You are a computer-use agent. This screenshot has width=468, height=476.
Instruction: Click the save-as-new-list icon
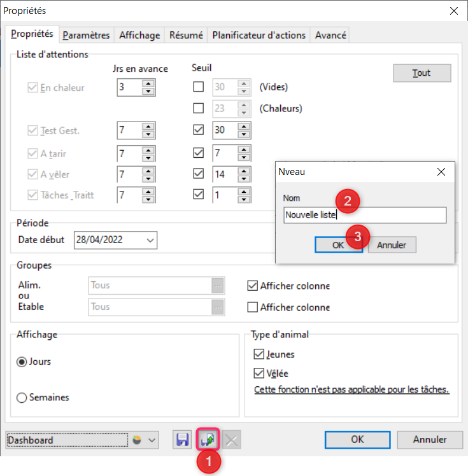[x=208, y=439]
